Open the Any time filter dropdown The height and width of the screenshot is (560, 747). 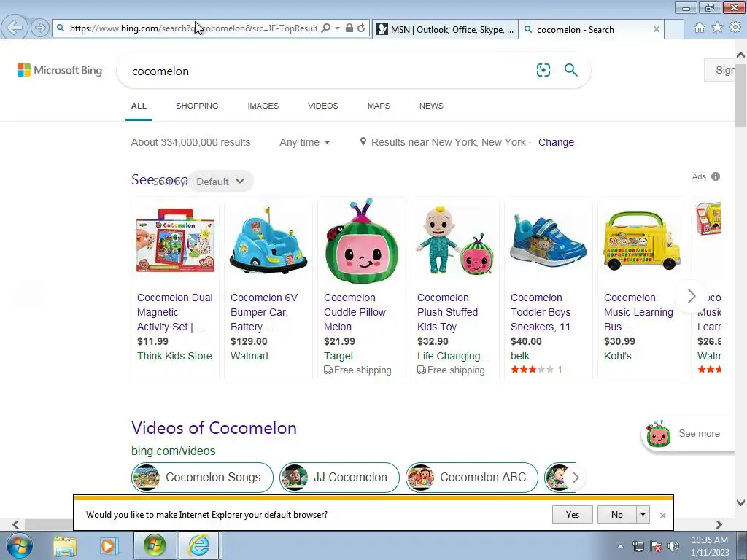pyautogui.click(x=304, y=142)
